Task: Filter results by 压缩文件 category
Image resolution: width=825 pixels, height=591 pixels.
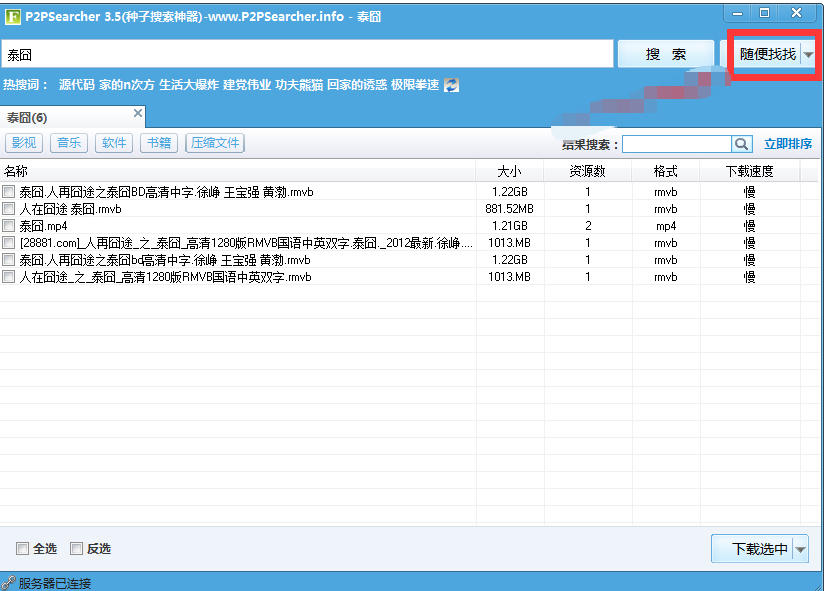Action: pos(215,143)
